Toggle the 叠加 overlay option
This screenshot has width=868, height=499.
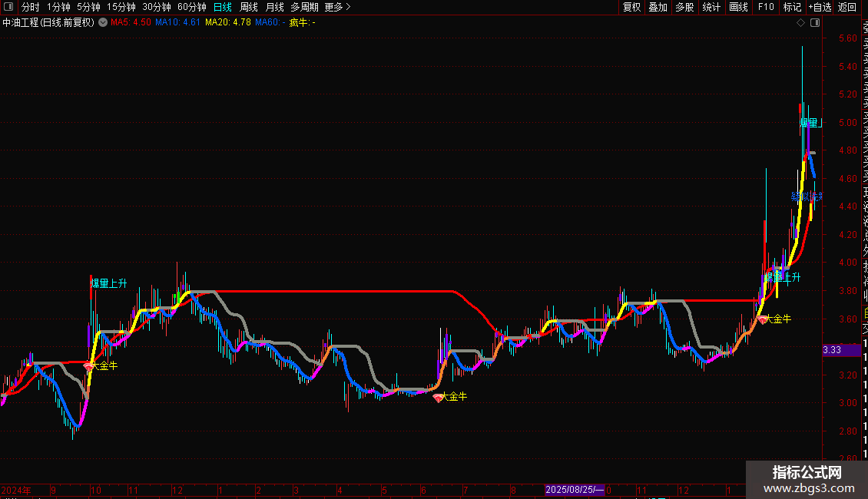(x=658, y=7)
